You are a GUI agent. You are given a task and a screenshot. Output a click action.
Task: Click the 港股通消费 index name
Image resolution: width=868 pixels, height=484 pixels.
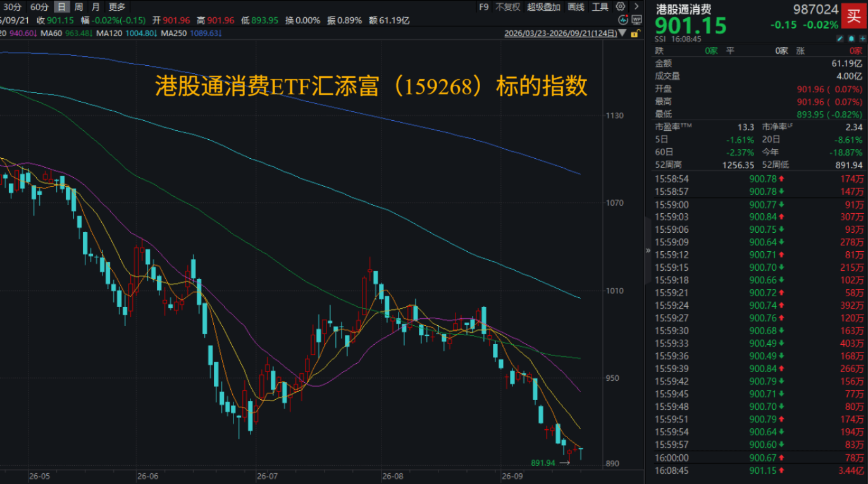pyautogui.click(x=683, y=9)
